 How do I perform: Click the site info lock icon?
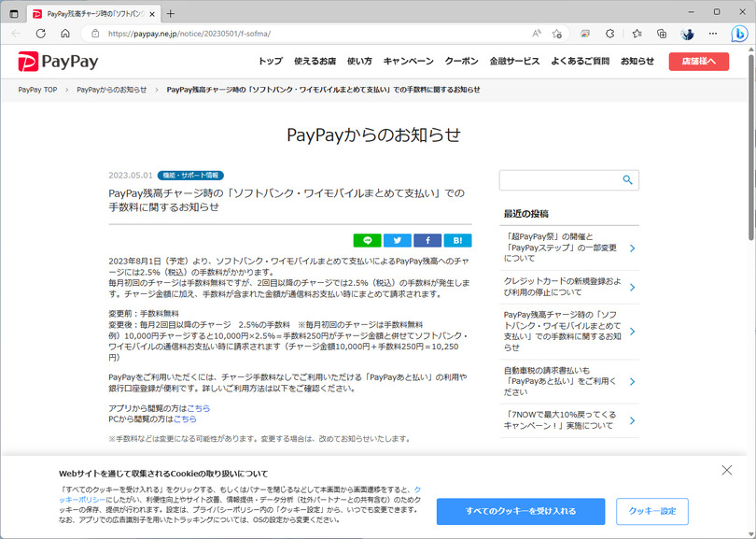coord(95,34)
